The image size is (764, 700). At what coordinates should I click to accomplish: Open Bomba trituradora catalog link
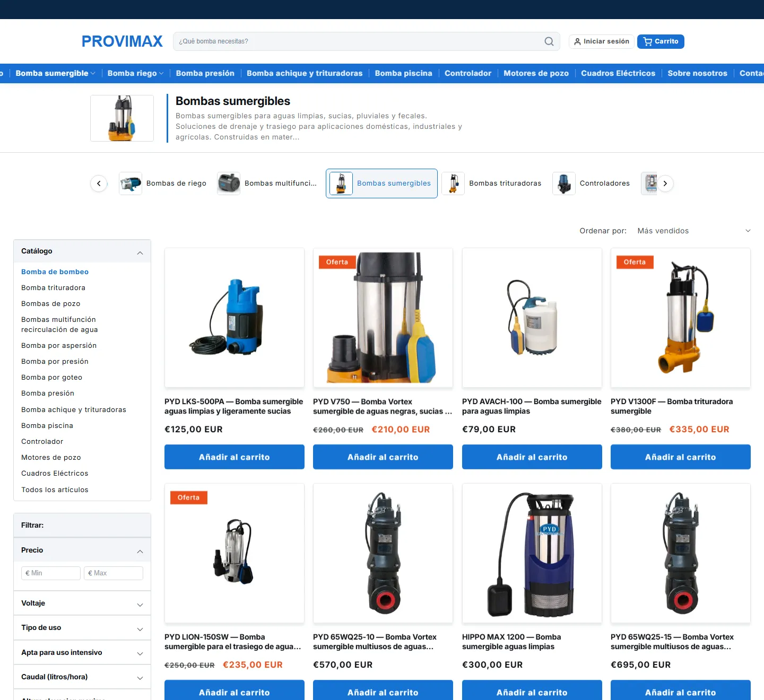tap(53, 288)
